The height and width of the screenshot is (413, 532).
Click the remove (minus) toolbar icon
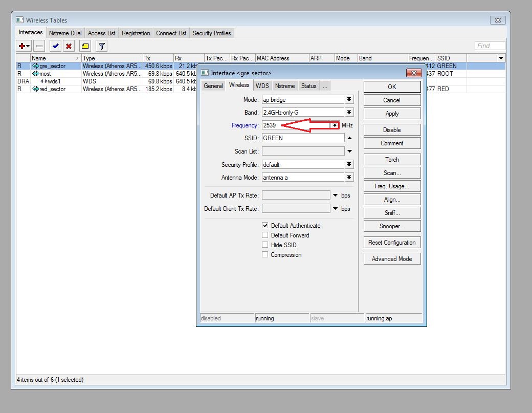click(x=39, y=46)
